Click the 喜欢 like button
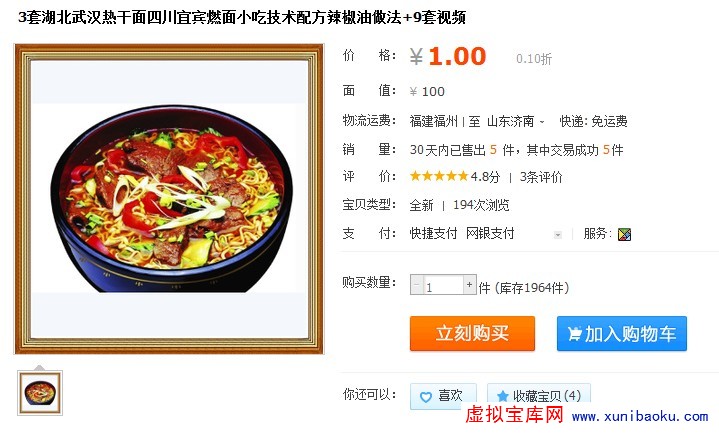The width and height of the screenshot is (719, 433). pyautogui.click(x=443, y=396)
